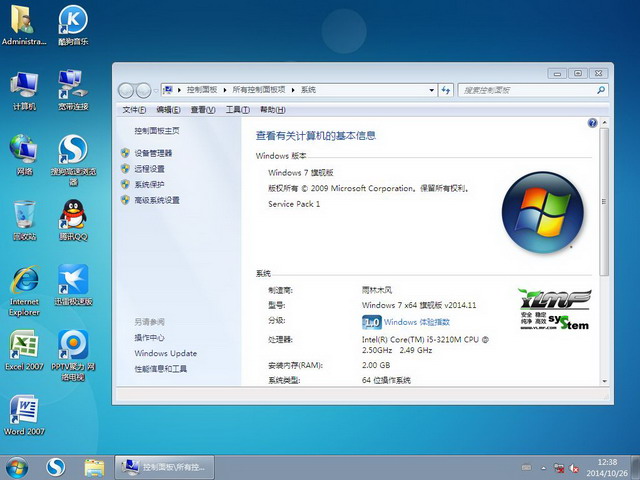Open the 编辑(E) menu
640x480 pixels.
pyautogui.click(x=168, y=110)
